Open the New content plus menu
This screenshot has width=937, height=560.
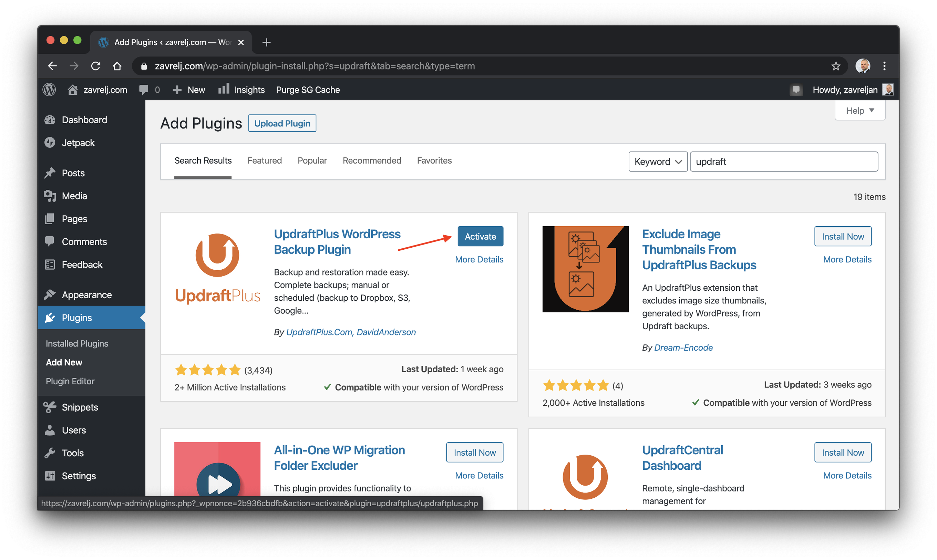pos(189,90)
